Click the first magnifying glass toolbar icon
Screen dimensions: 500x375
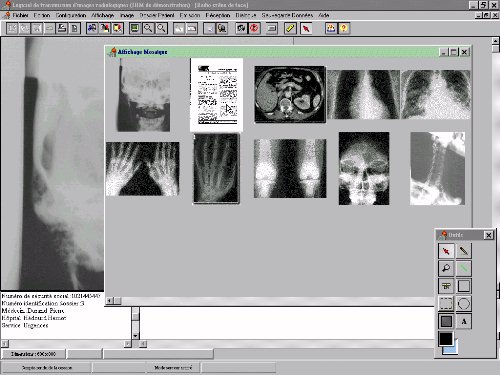pos(148,28)
